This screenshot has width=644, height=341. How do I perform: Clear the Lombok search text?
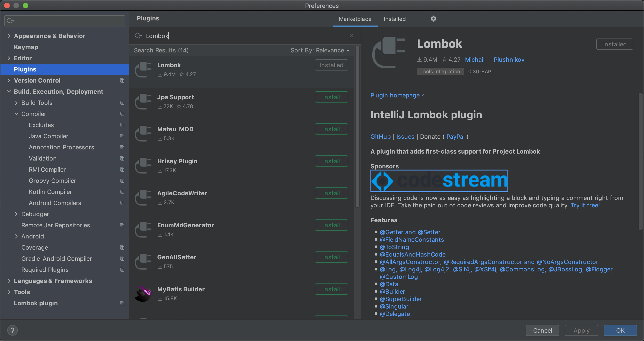351,36
